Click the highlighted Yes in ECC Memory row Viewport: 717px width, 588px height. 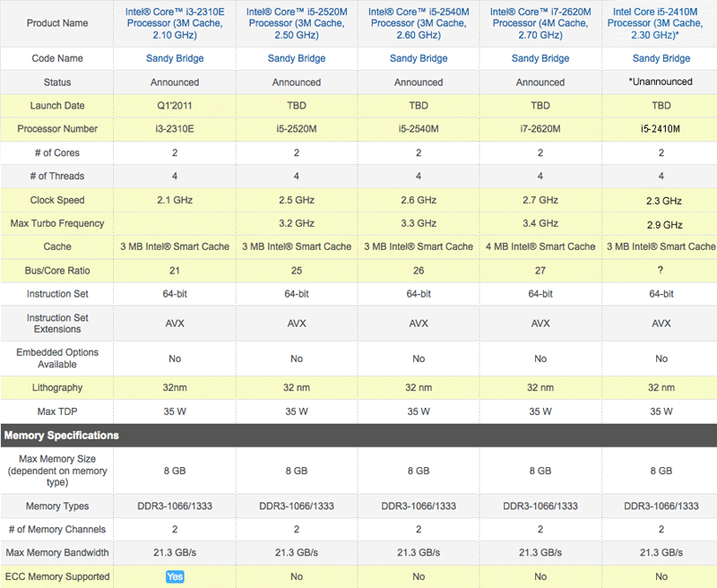pyautogui.click(x=175, y=576)
